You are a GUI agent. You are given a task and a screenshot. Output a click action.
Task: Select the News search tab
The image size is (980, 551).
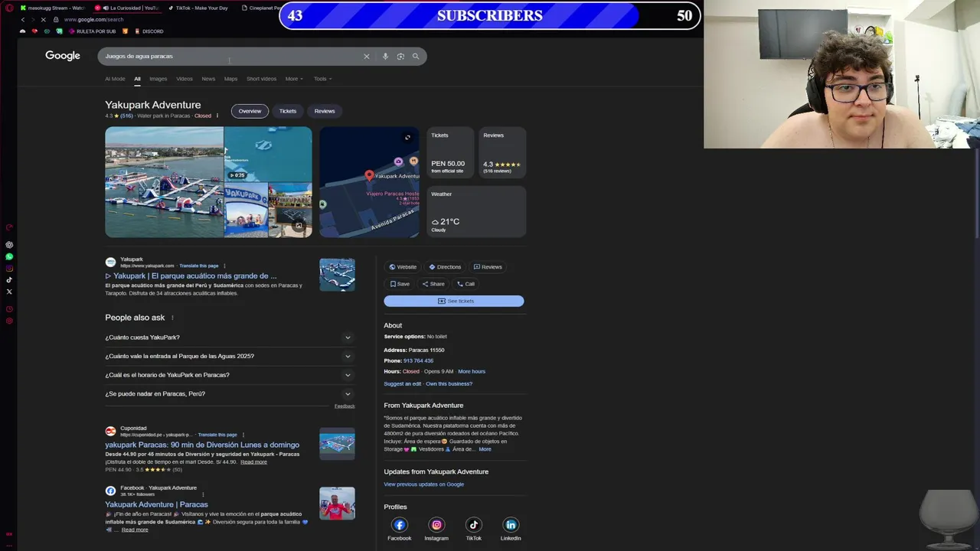208,79
